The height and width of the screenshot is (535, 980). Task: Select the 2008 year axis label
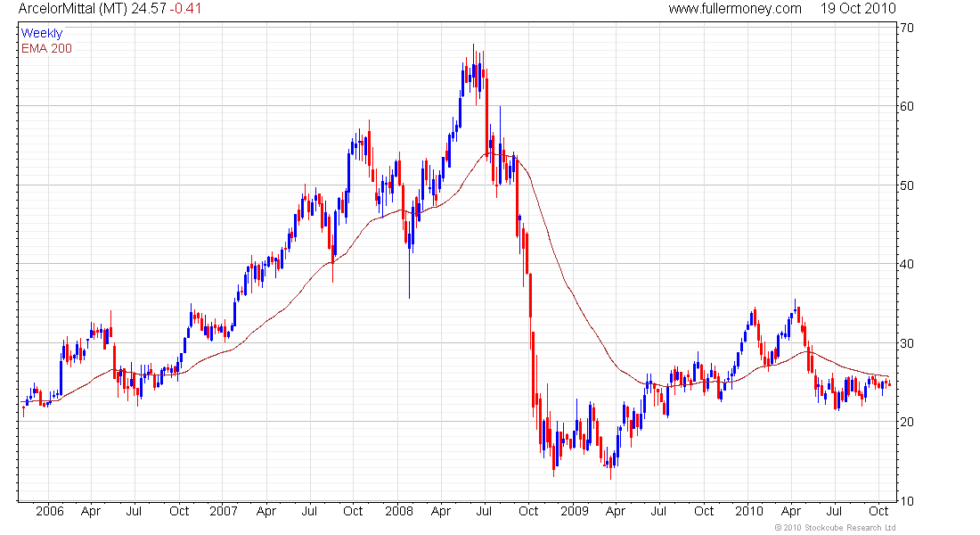(x=399, y=511)
